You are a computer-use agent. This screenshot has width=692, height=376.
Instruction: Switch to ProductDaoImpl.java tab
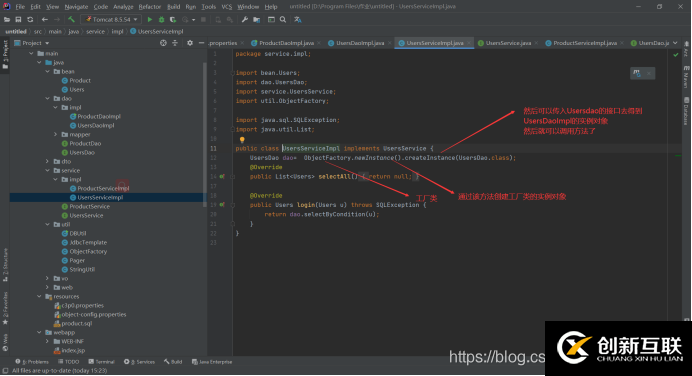click(x=286, y=43)
